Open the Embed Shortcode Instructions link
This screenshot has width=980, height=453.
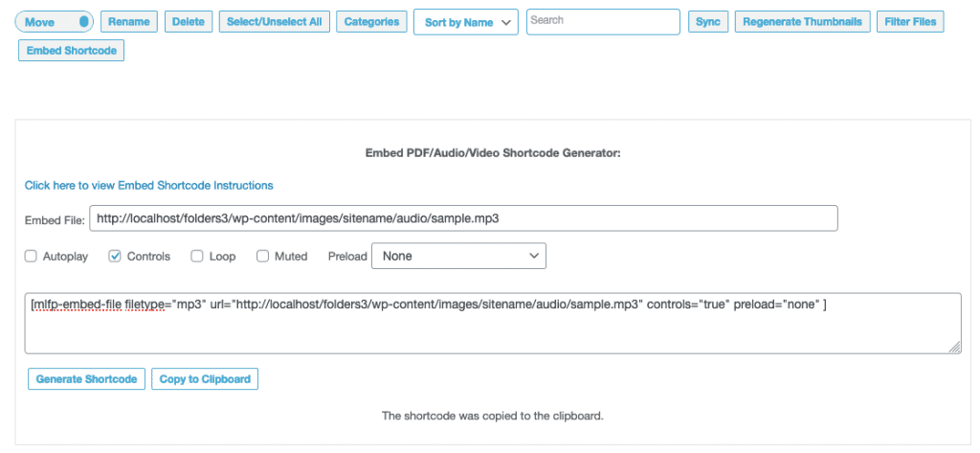point(148,185)
